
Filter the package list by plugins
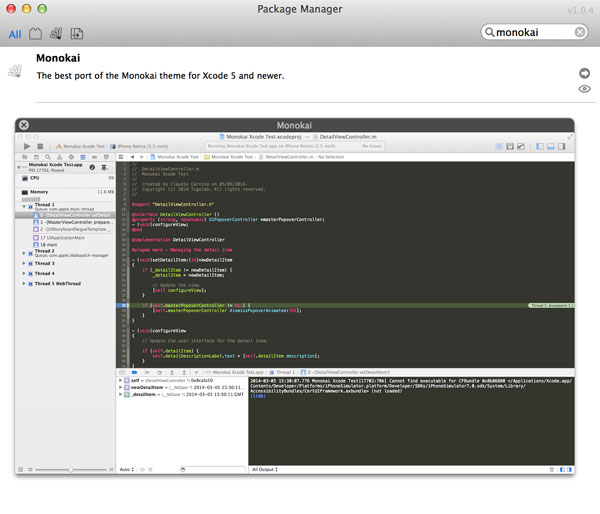tap(35, 34)
